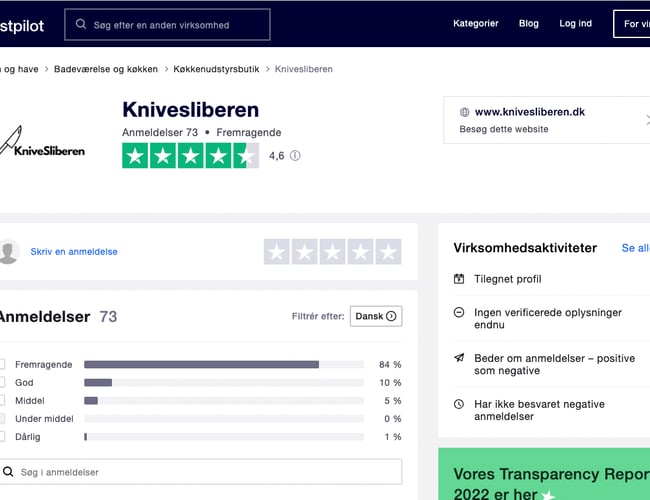The image size is (650, 500).
Task: Click the KniveSliberen company logo
Action: [41, 142]
